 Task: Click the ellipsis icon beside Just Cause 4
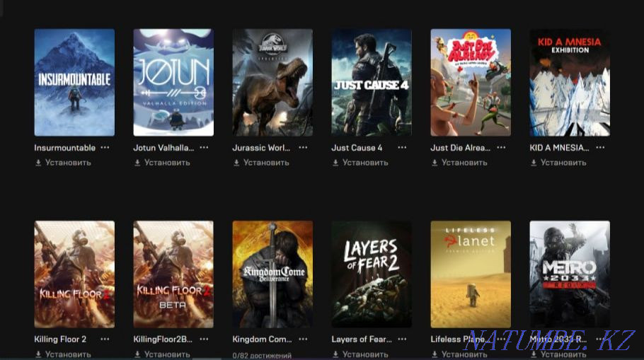click(x=402, y=148)
